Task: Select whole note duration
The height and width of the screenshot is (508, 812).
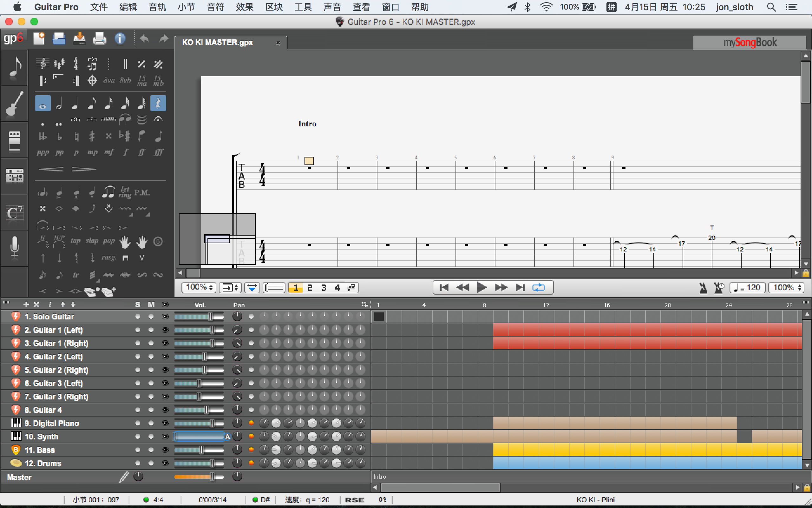Action: 43,103
